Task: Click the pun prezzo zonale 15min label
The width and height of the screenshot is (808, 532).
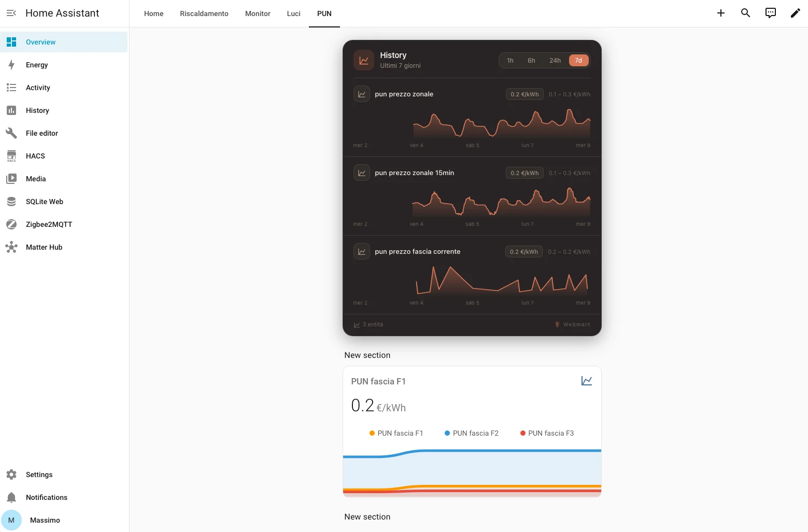Action: (415, 173)
